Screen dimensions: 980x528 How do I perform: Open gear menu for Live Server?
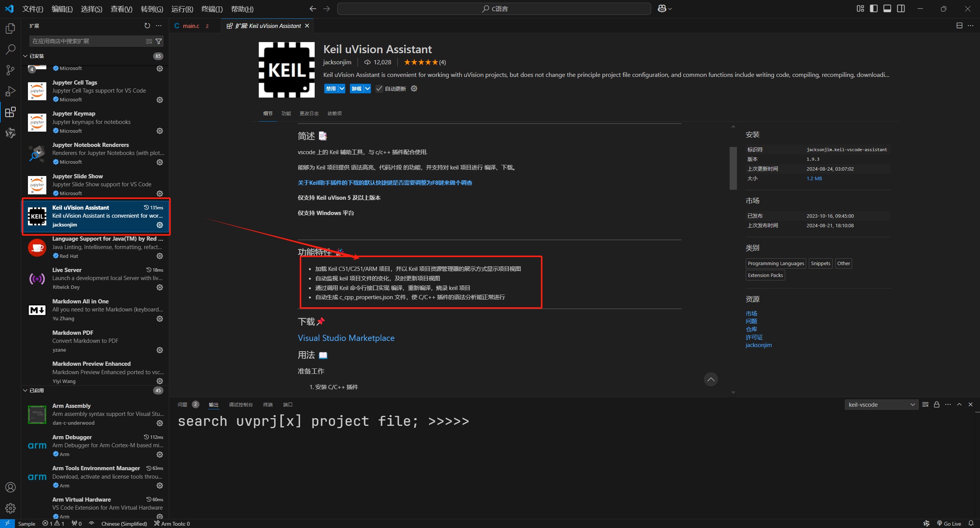(x=160, y=287)
